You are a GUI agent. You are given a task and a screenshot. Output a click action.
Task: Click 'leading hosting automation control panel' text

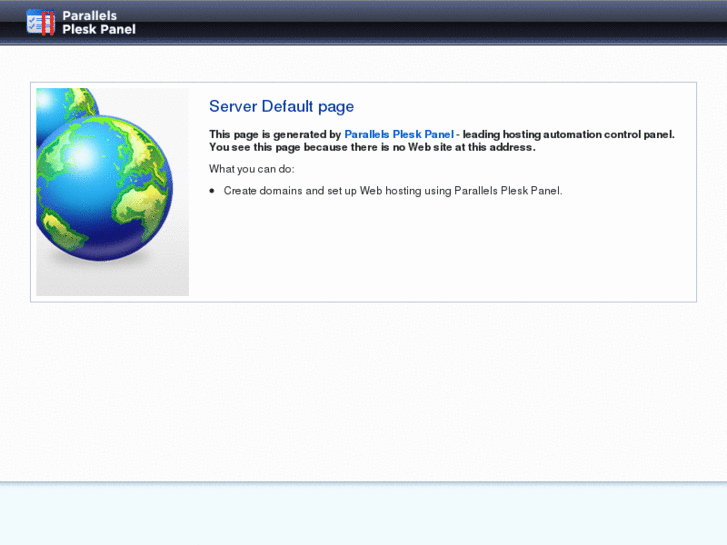pyautogui.click(x=568, y=134)
